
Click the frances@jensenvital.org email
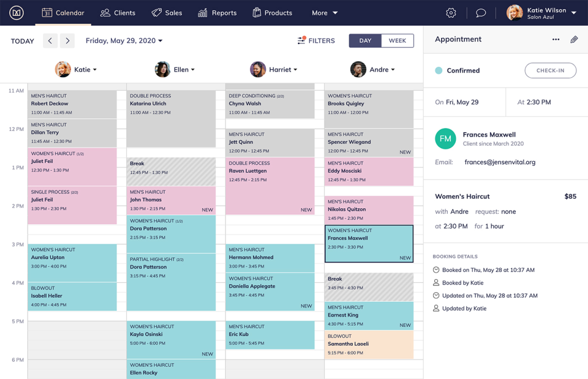pyautogui.click(x=500, y=162)
